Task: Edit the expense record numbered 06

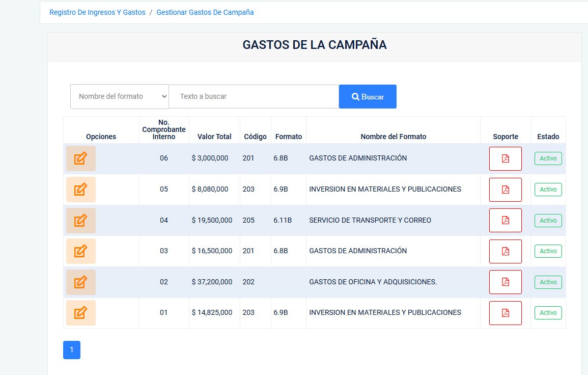Action: (x=81, y=158)
